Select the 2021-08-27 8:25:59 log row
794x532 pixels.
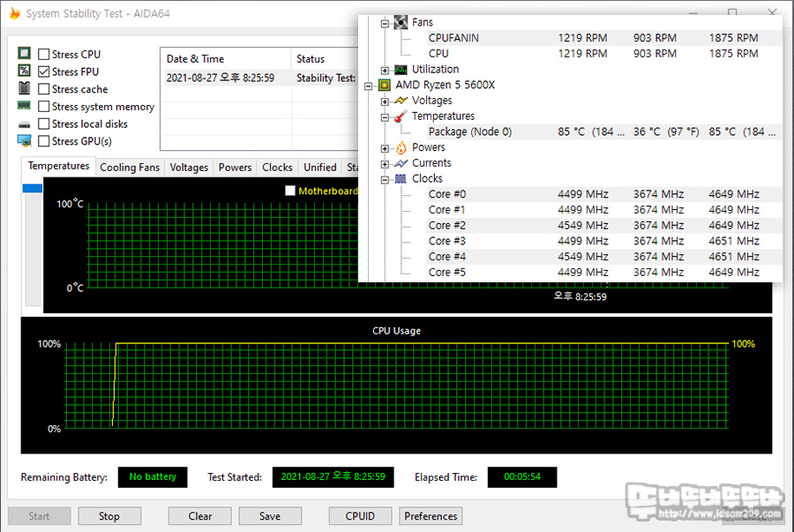point(259,78)
